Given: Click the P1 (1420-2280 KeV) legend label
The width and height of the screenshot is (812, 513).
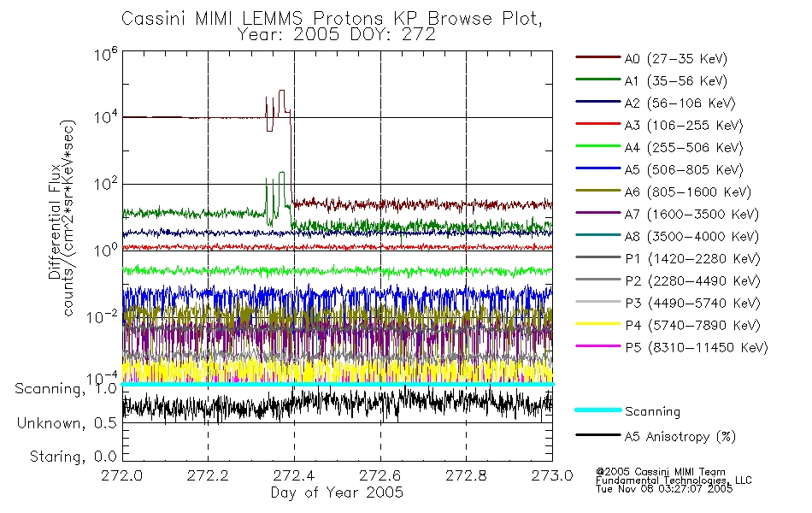Looking at the screenshot, I should click(692, 258).
